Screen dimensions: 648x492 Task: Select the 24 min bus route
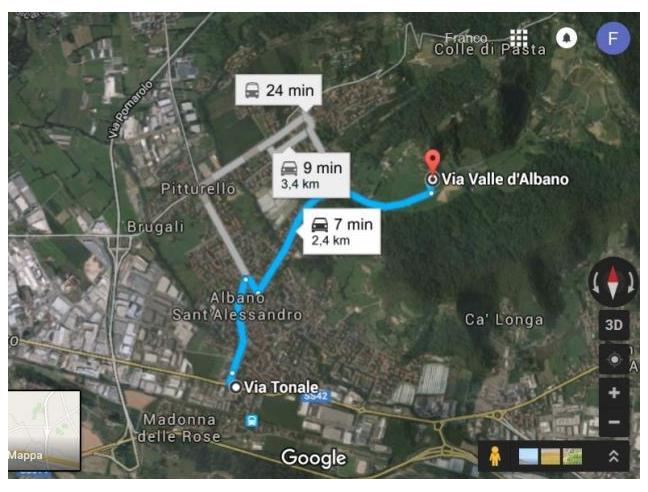tap(279, 90)
